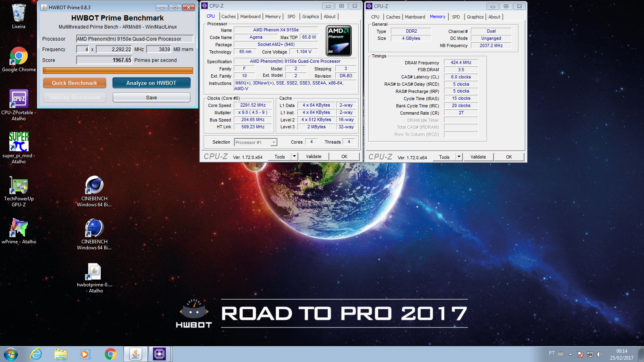644x362 pixels.
Task: Open Internet Explorer from the taskbar
Action: [36, 354]
